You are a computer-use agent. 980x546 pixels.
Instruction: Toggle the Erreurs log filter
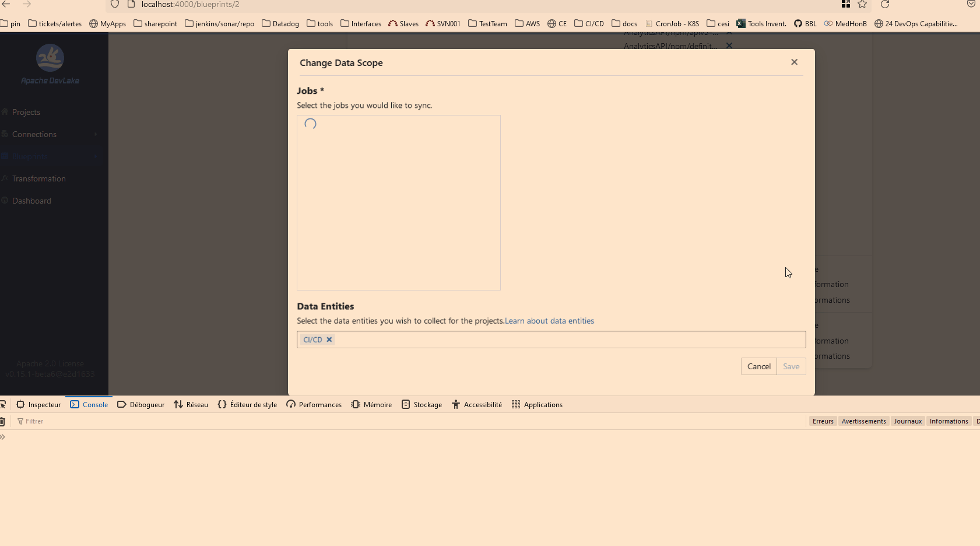(823, 421)
